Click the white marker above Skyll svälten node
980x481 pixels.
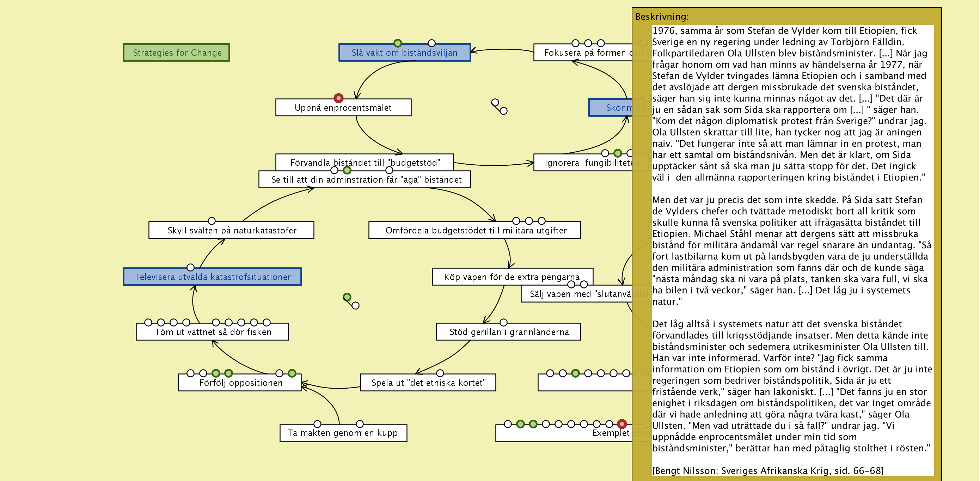click(x=212, y=221)
